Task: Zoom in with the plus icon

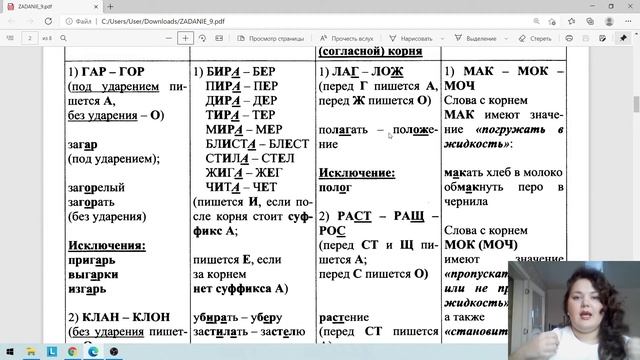Action: (x=185, y=38)
